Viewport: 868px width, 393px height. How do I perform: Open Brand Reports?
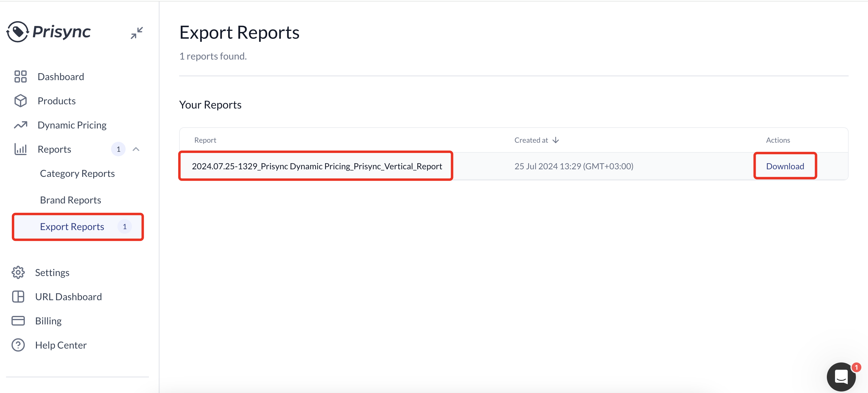(x=71, y=200)
